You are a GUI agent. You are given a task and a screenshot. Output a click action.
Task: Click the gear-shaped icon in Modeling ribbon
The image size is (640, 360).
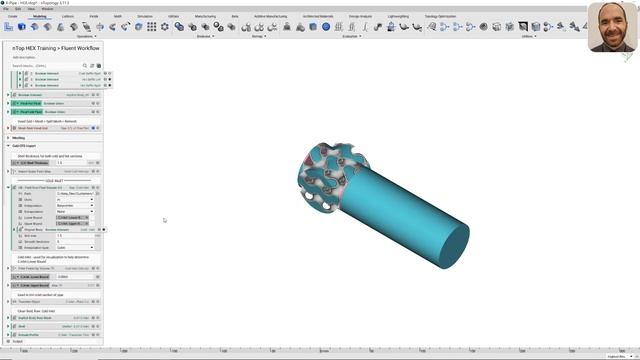click(164, 27)
